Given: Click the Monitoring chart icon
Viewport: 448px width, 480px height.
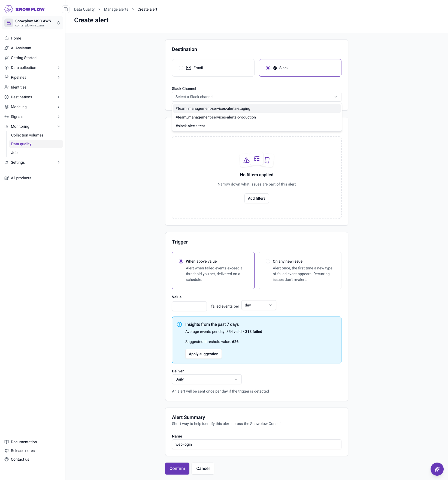Looking at the screenshot, I should coord(7,126).
